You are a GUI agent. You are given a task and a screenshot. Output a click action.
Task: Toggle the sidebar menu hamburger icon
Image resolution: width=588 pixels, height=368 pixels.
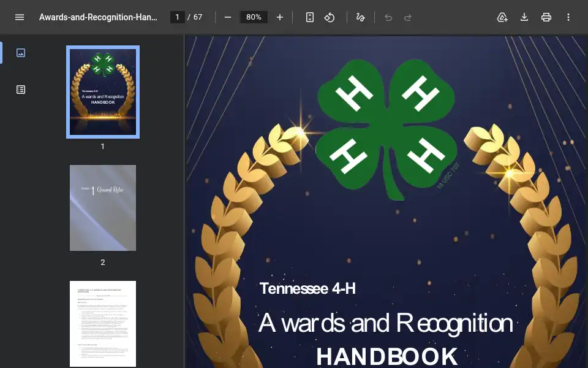click(20, 17)
